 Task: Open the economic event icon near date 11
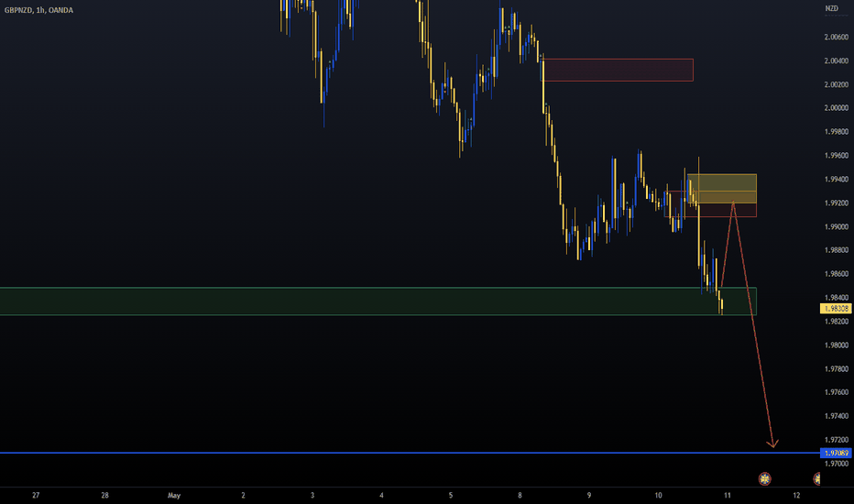(765, 479)
